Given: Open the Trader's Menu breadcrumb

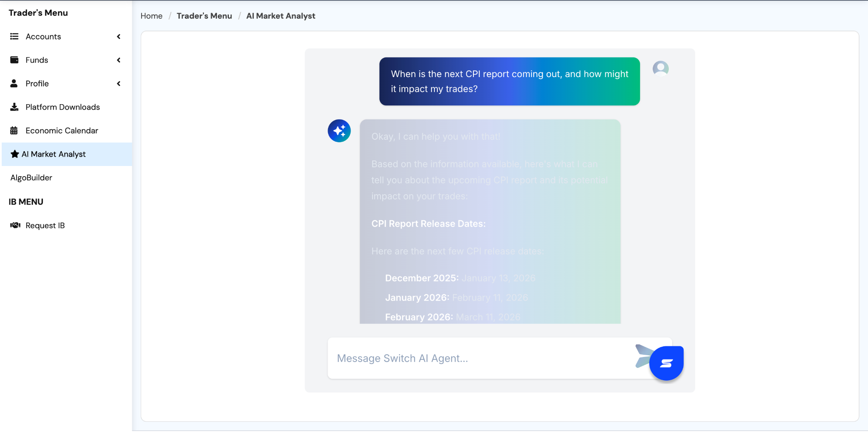Looking at the screenshot, I should coord(204,16).
